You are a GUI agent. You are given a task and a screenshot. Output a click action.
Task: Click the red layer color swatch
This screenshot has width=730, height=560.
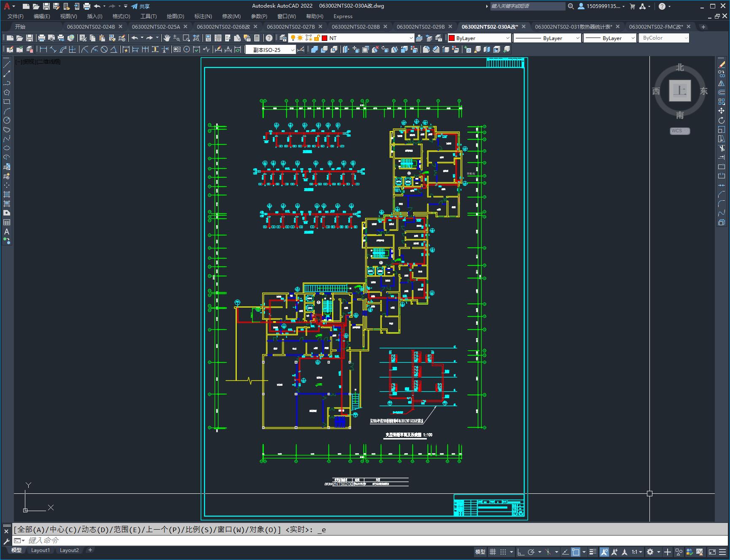325,38
